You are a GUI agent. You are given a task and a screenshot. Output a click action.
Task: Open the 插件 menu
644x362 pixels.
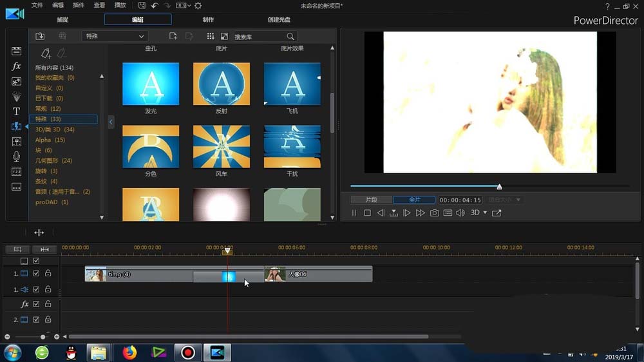(x=79, y=5)
